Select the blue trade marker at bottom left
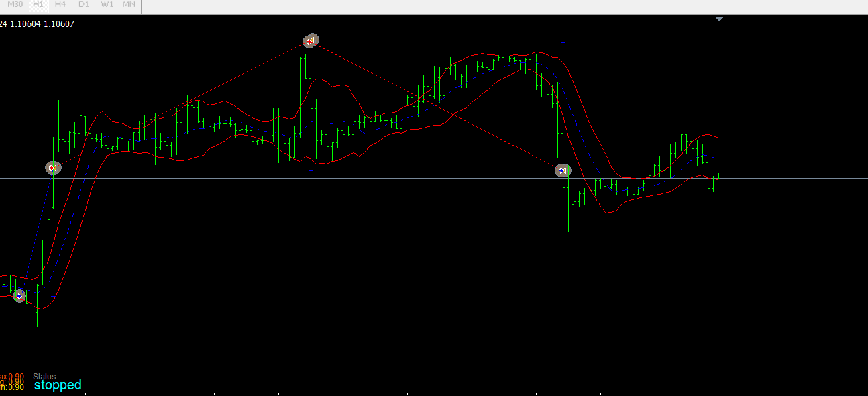The image size is (868, 396). point(19,295)
